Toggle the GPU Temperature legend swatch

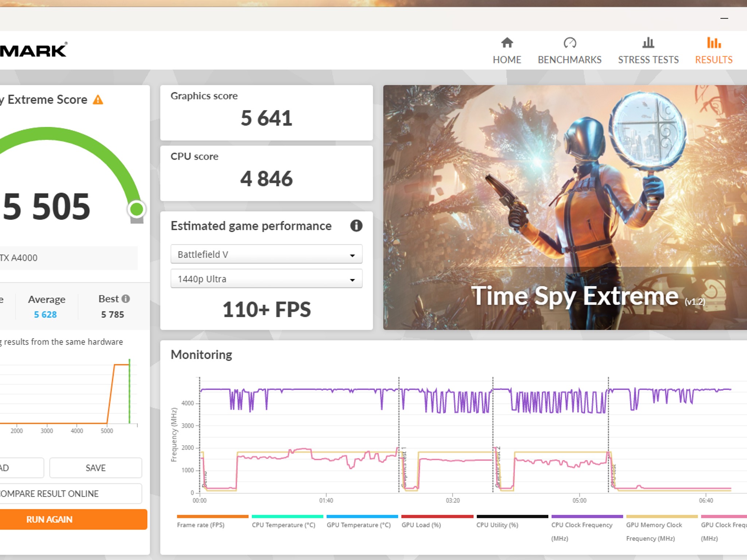click(362, 517)
